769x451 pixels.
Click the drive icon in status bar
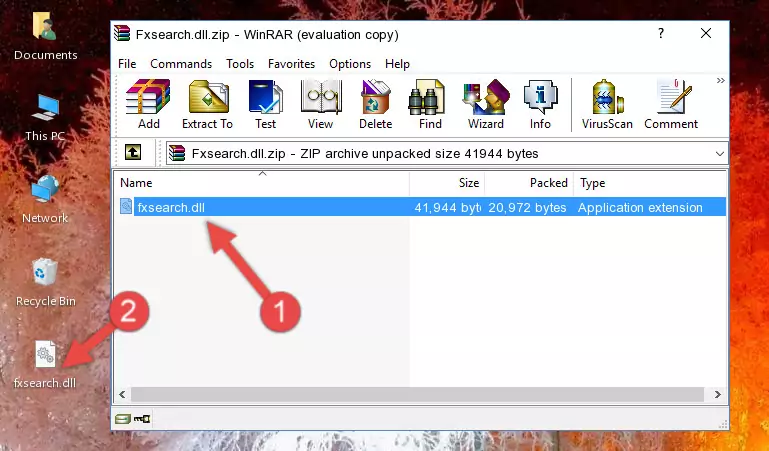(x=123, y=419)
